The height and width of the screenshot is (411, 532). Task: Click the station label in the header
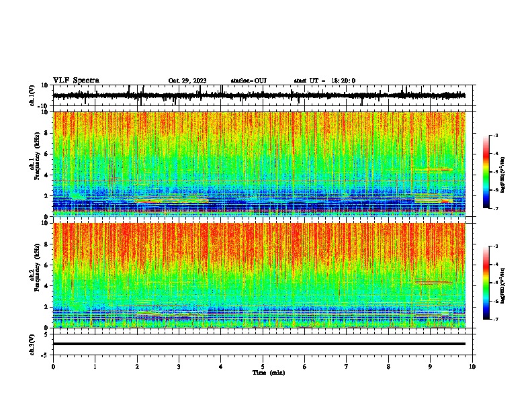(249, 81)
